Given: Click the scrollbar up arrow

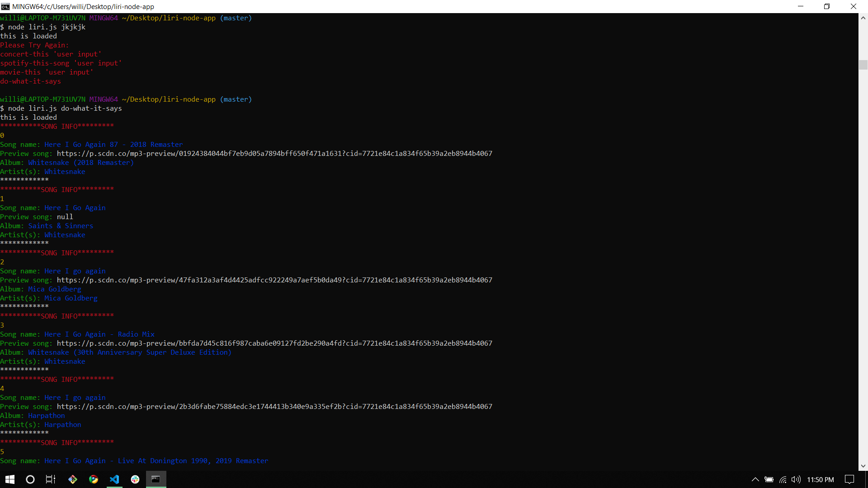Looking at the screenshot, I should [x=863, y=18].
